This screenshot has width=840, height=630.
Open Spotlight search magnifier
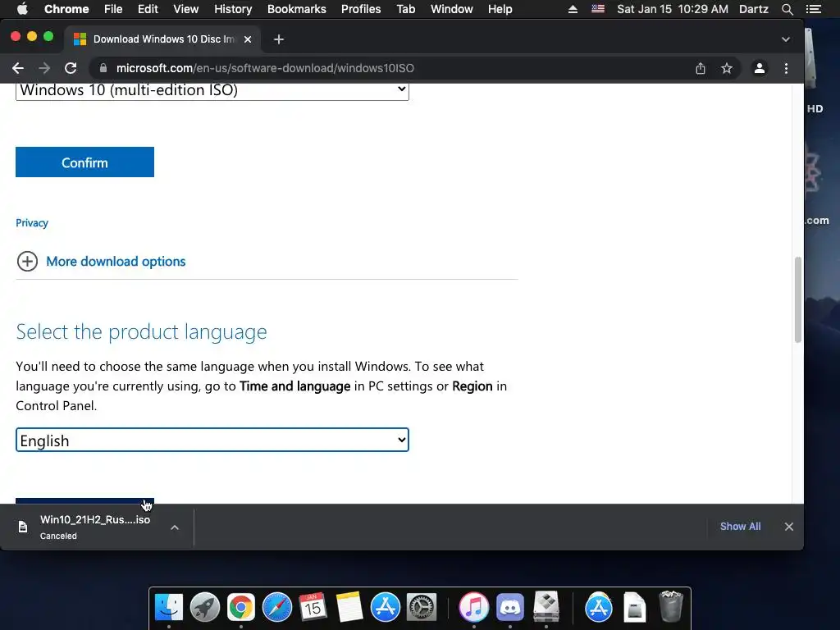coord(787,9)
